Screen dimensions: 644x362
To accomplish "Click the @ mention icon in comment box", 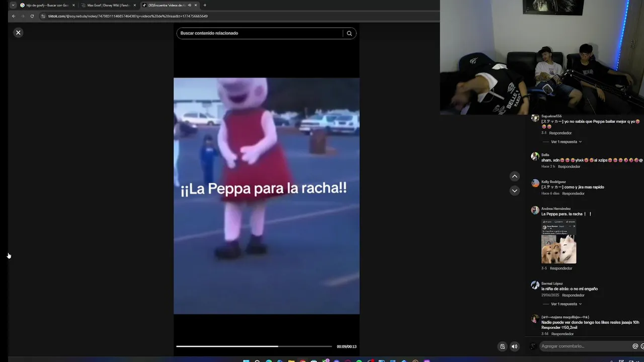I will (x=635, y=346).
